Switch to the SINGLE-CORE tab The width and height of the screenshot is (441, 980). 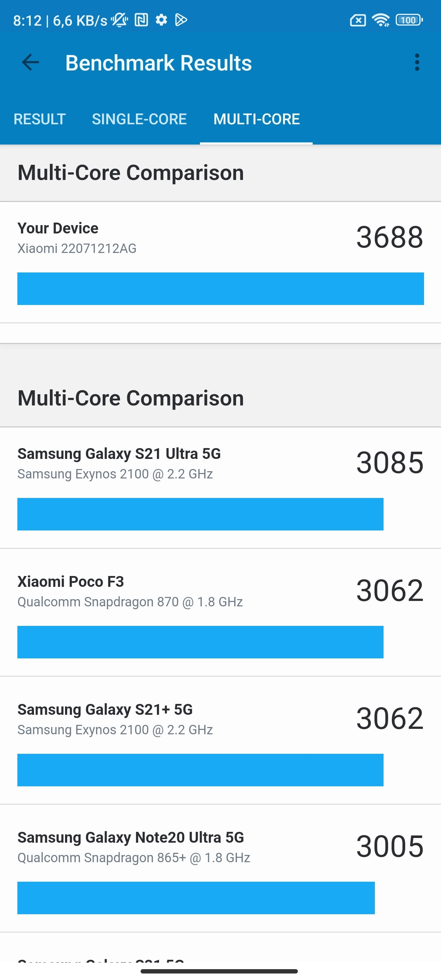coord(139,119)
